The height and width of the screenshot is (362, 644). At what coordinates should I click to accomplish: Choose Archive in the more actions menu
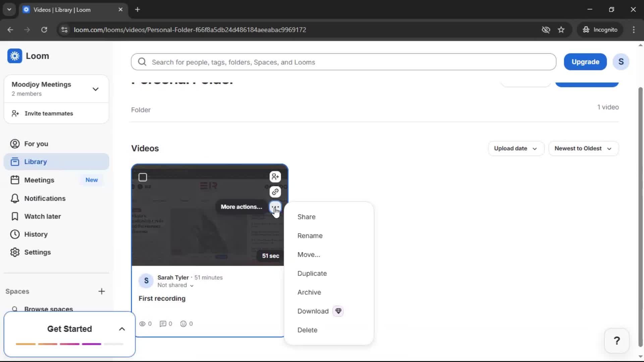(x=309, y=292)
